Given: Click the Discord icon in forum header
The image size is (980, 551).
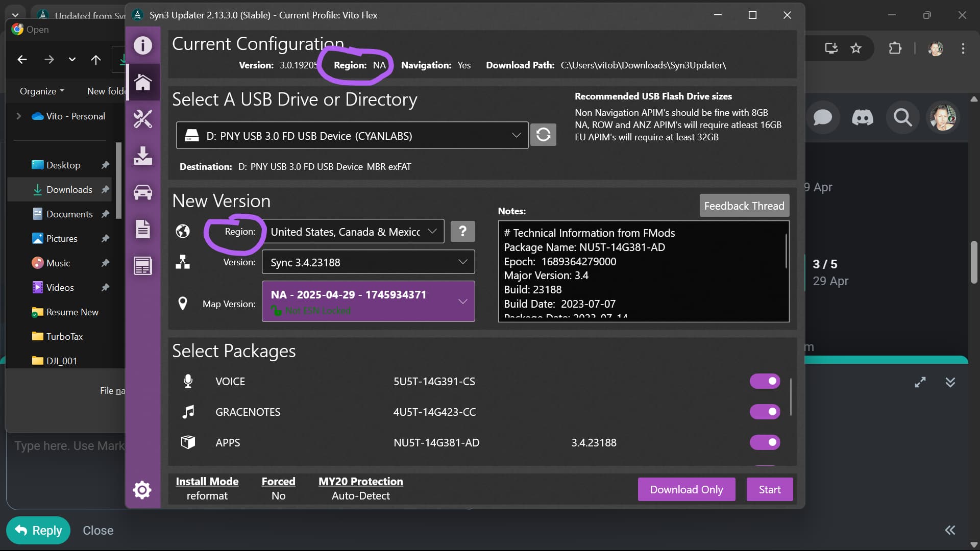Looking at the screenshot, I should coord(863,117).
